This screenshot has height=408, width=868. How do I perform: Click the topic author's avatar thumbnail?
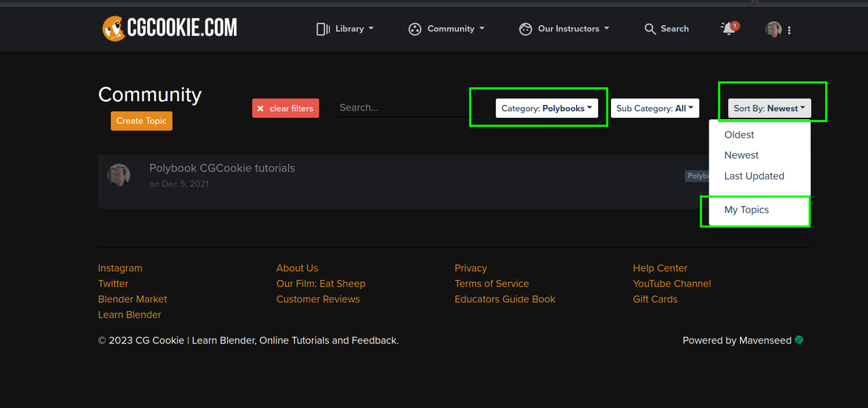point(119,175)
